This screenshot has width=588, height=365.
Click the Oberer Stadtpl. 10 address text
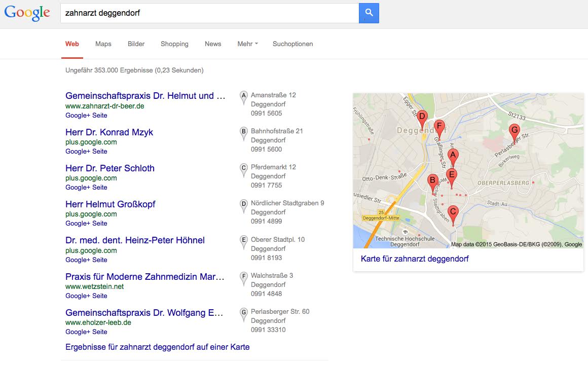pyautogui.click(x=278, y=240)
